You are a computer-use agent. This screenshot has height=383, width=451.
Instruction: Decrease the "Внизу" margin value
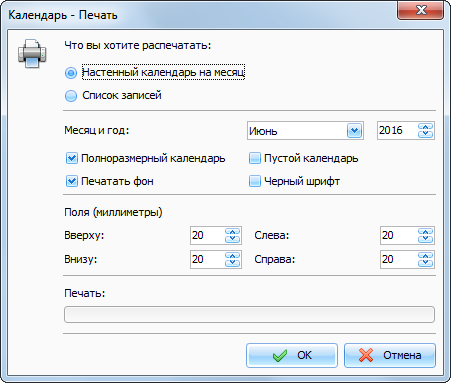[x=232, y=263]
